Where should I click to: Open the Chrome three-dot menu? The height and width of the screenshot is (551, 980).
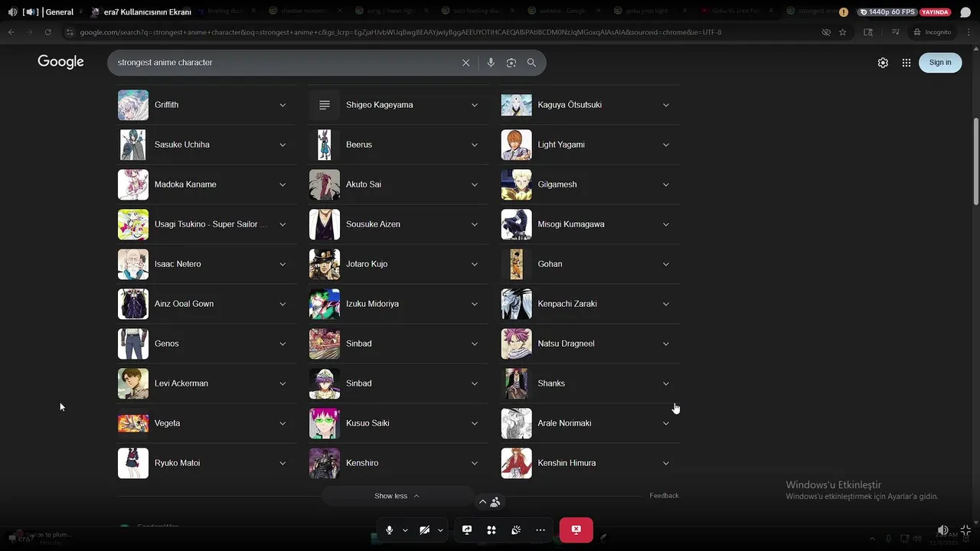click(969, 32)
